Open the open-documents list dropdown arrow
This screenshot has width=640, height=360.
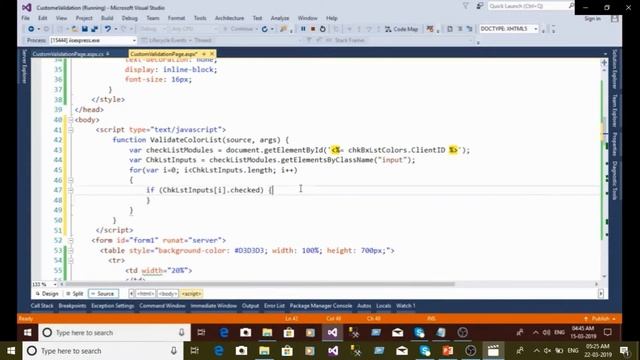605,54
